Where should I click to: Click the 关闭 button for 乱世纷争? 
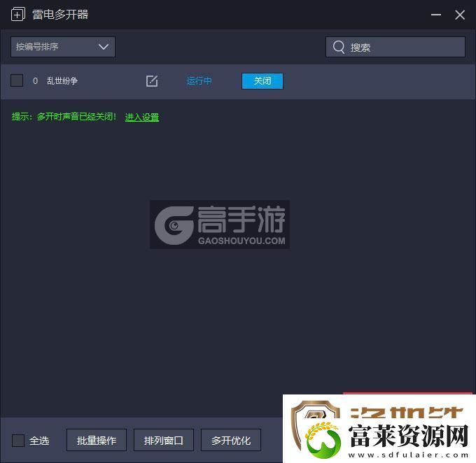point(262,81)
